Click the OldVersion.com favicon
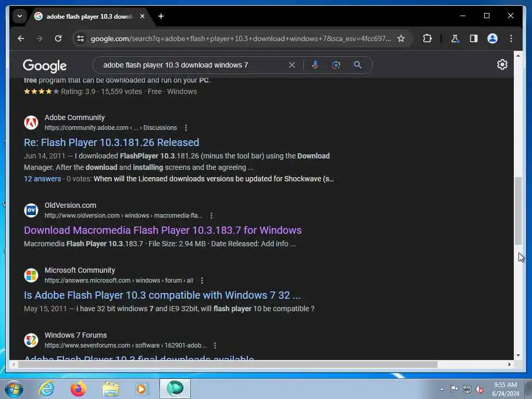The image size is (532, 399). point(31,210)
